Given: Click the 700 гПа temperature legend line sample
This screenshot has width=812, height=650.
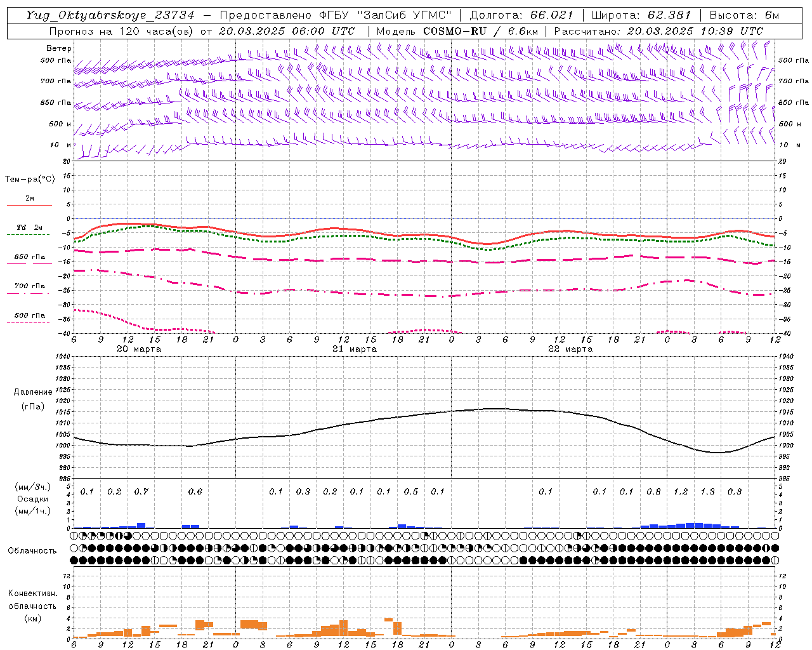Looking at the screenshot, I should pos(29,293).
